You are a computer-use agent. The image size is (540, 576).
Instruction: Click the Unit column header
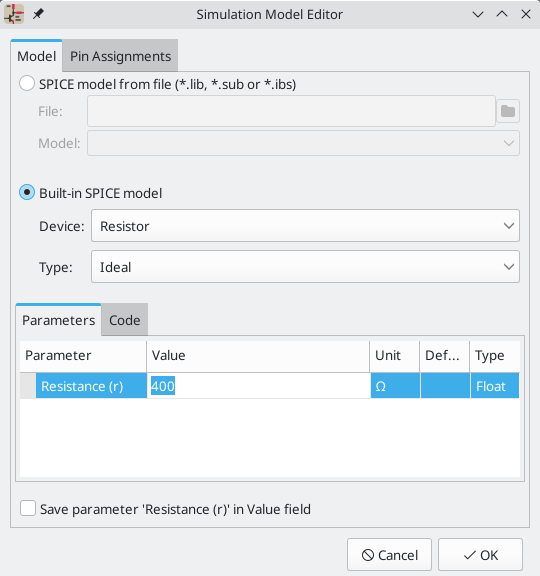pos(395,356)
